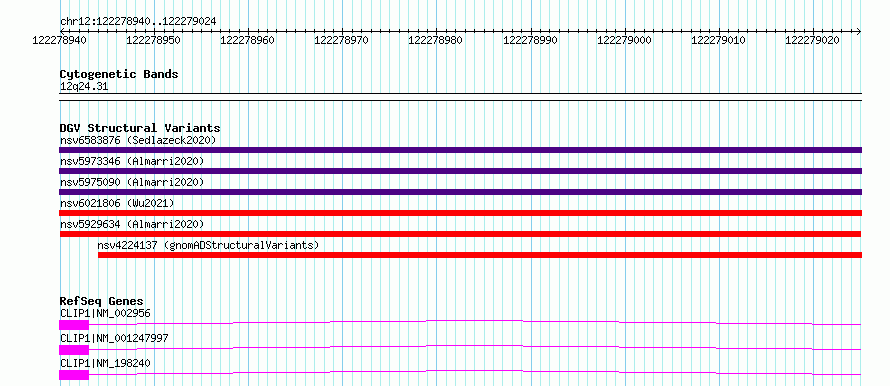Click ruler position 122278940
The height and width of the screenshot is (386, 890).
[60, 40]
